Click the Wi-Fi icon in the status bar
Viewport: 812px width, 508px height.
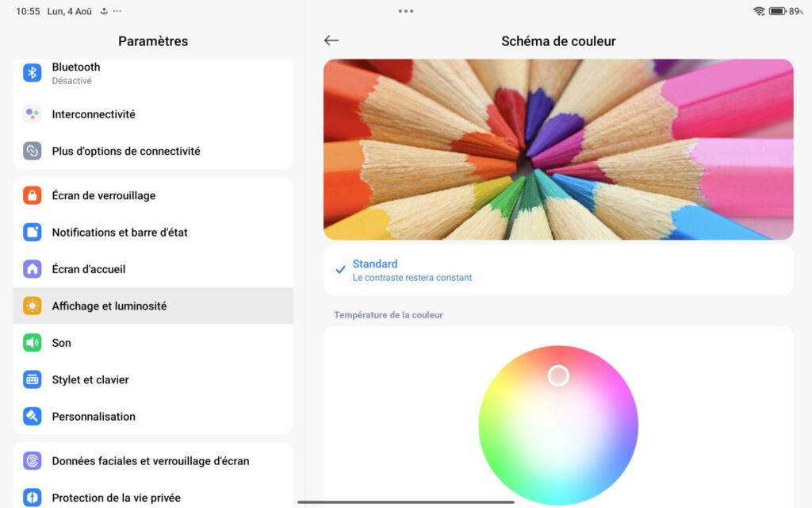(x=759, y=11)
